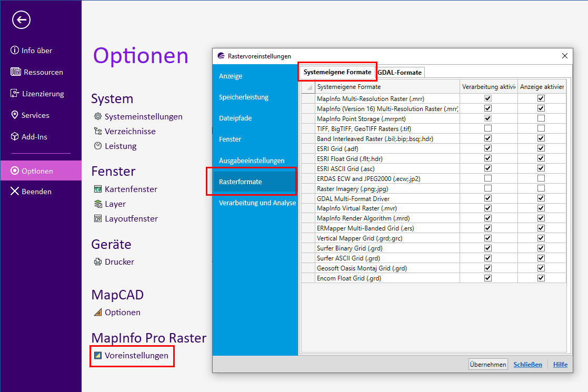
Task: Open the Speicherleistung settings section
Action: click(x=244, y=97)
